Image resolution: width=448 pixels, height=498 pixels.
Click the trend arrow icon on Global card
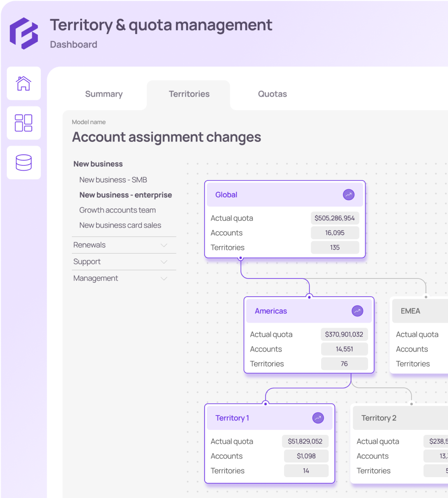(348, 195)
